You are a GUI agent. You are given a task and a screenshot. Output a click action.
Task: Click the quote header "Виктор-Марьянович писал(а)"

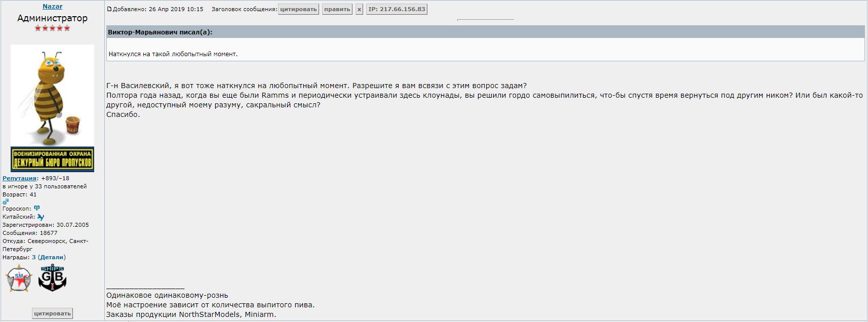160,32
